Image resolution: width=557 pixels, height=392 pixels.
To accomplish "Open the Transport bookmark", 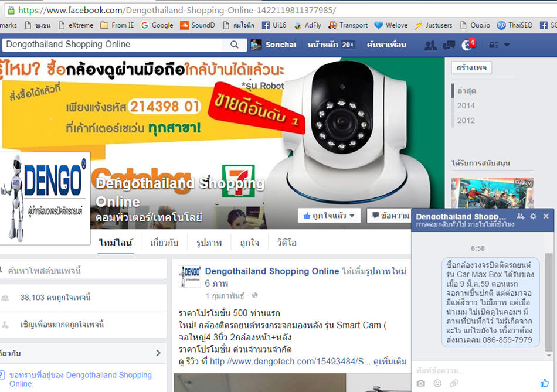I will [x=348, y=25].
